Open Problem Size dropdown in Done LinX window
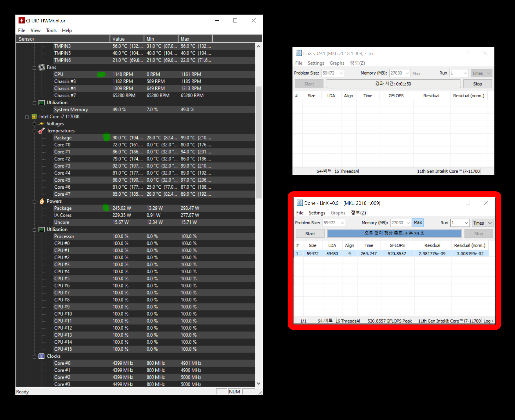 (342, 223)
